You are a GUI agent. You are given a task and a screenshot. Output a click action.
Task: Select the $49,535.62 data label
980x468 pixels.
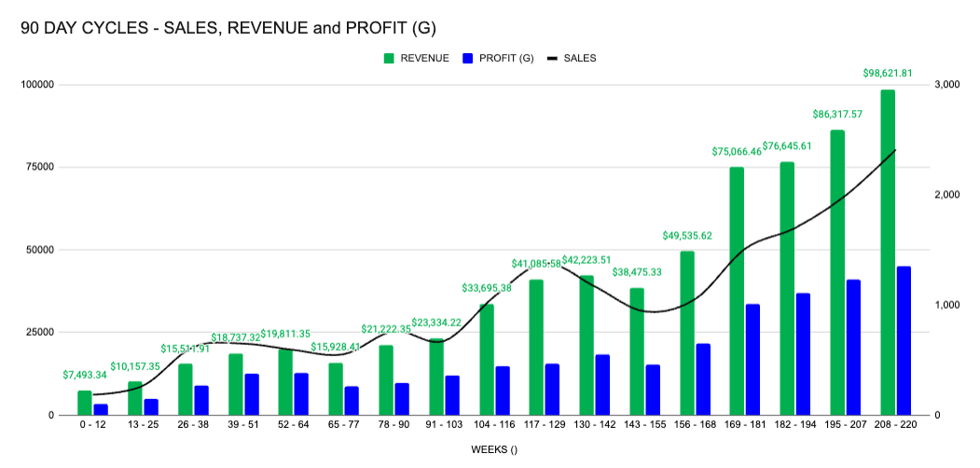687,236
